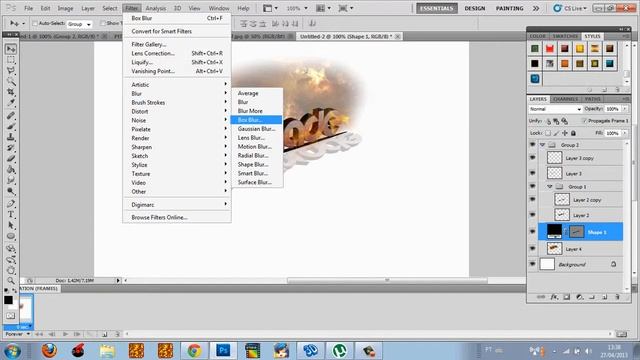The height and width of the screenshot is (360, 640).
Task: Click the foreground color swatch
Action: pos(8,300)
